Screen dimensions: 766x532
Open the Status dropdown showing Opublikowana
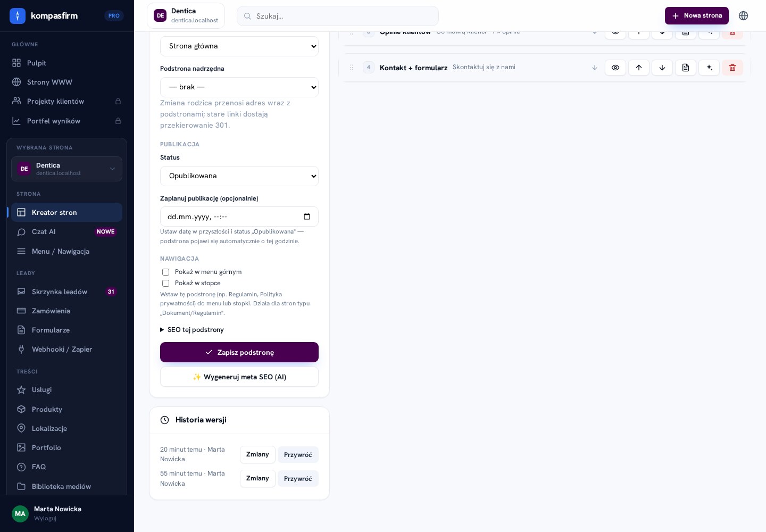239,176
